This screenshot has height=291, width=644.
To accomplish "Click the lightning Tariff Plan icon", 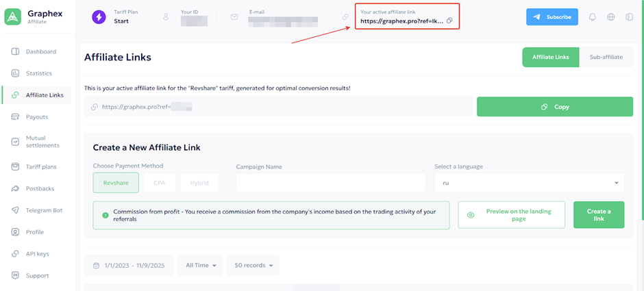I will pos(99,17).
